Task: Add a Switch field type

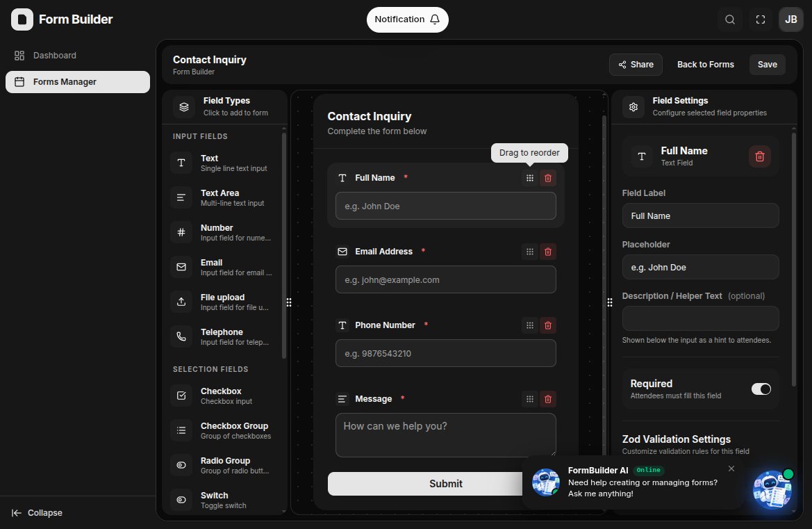Action: 224,500
